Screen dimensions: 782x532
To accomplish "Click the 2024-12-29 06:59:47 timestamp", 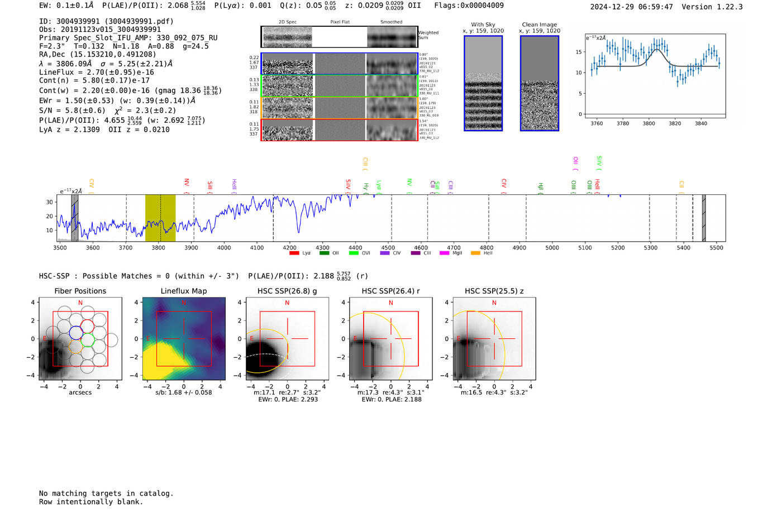I will pyautogui.click(x=632, y=7).
